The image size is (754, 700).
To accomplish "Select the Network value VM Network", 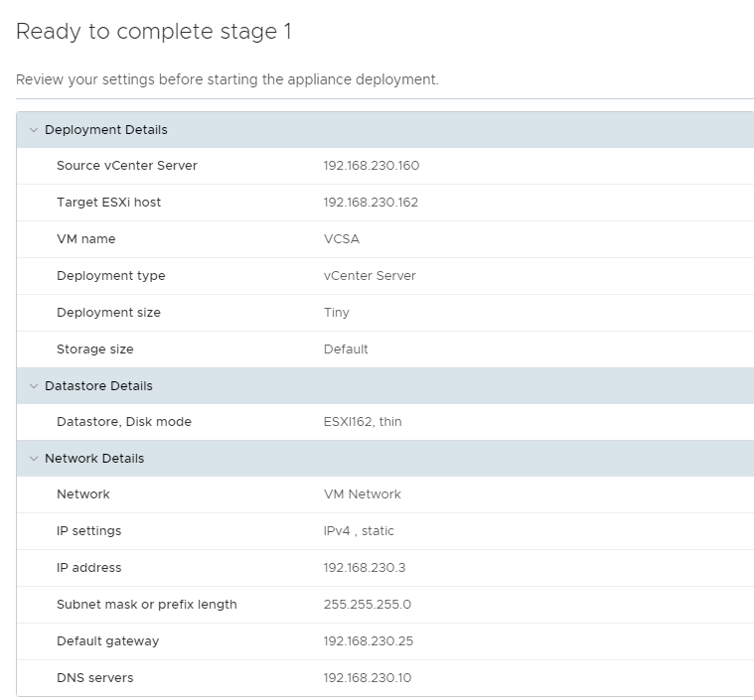I will pos(362,494).
